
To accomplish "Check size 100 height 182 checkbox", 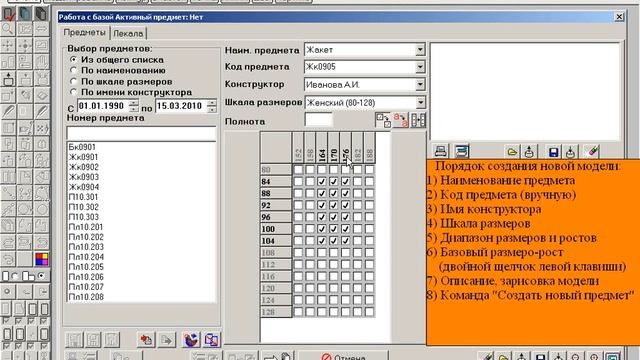I will pos(357,229).
